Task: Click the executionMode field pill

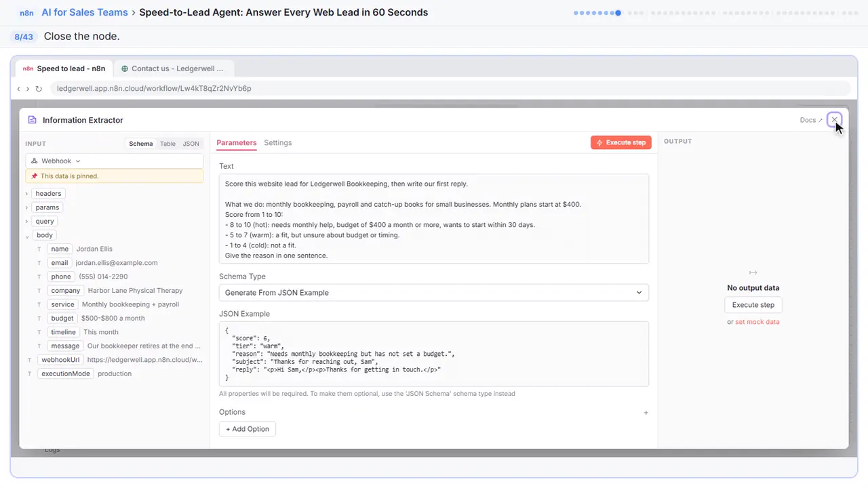Action: click(x=66, y=373)
